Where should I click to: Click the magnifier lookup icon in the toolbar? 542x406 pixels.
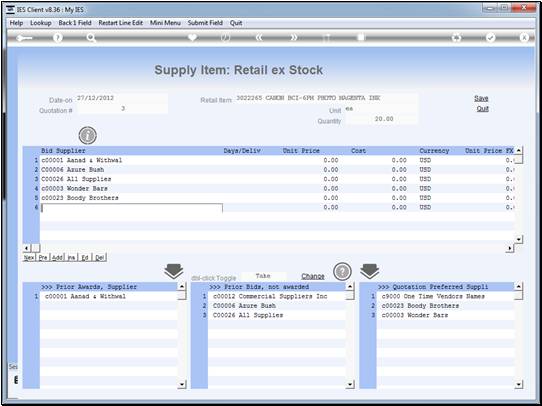(x=91, y=38)
